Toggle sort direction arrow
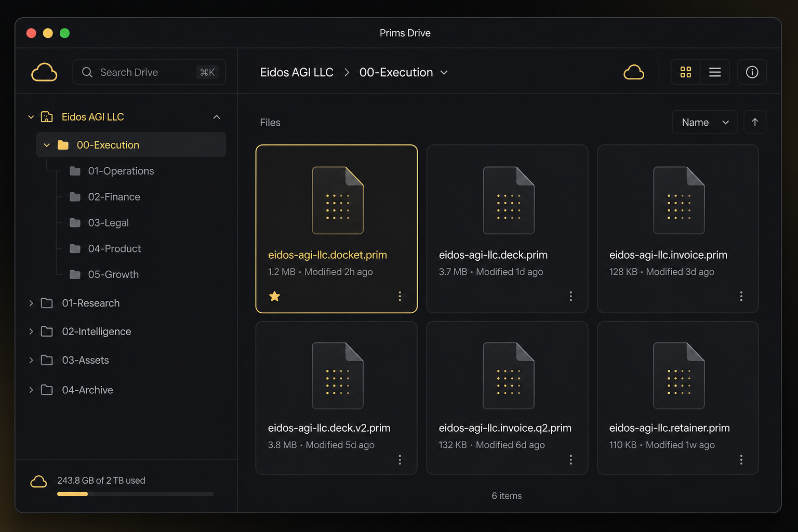 point(755,122)
